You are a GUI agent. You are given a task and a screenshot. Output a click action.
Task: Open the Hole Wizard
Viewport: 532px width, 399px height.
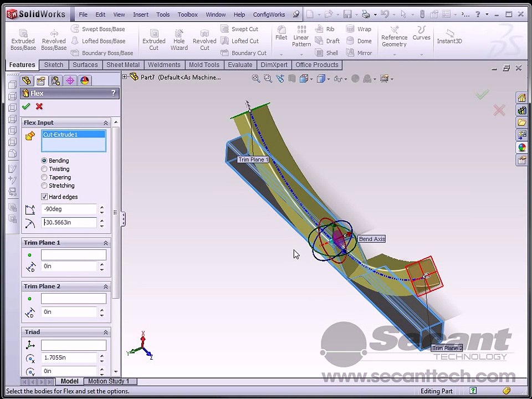179,40
